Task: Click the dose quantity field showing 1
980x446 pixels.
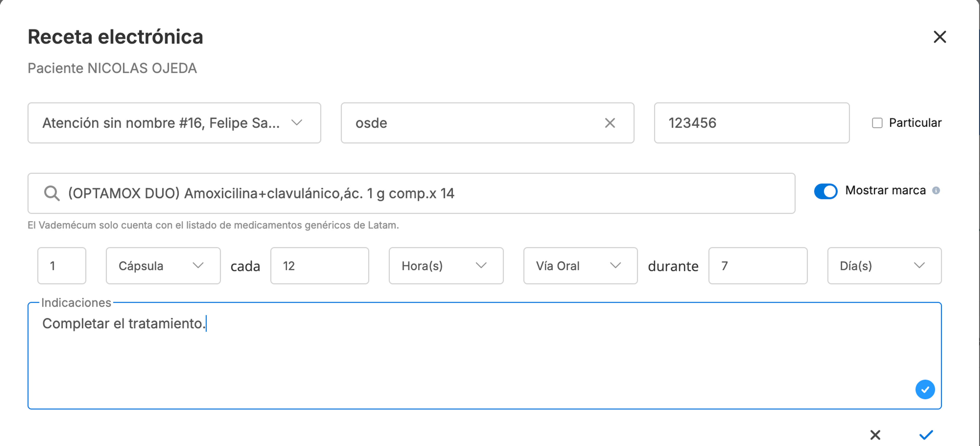Action: [x=62, y=266]
